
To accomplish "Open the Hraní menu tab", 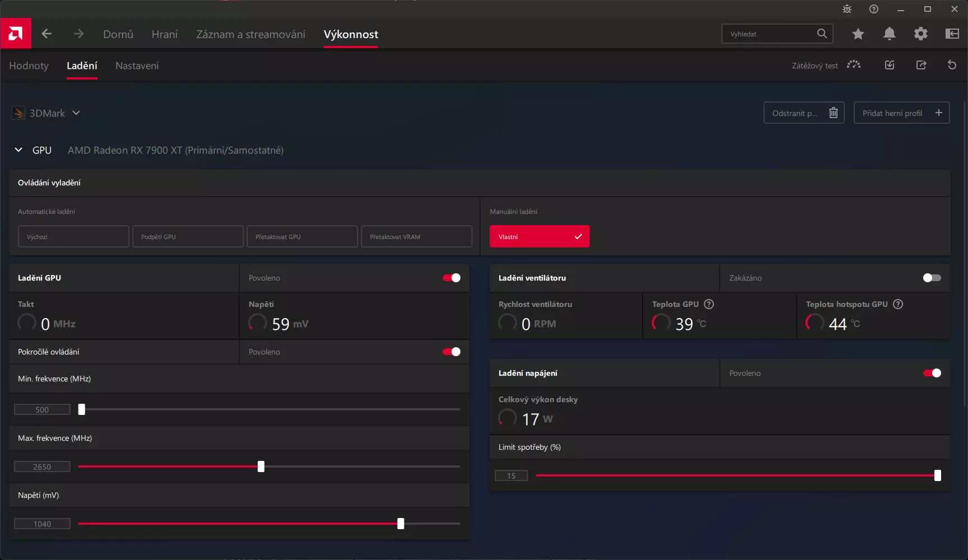I will click(x=164, y=34).
